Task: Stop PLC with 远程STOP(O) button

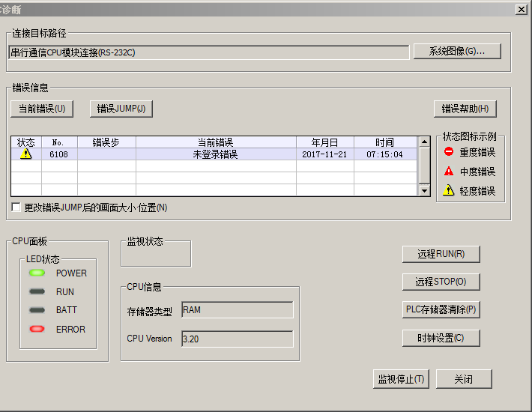Action: coord(441,282)
